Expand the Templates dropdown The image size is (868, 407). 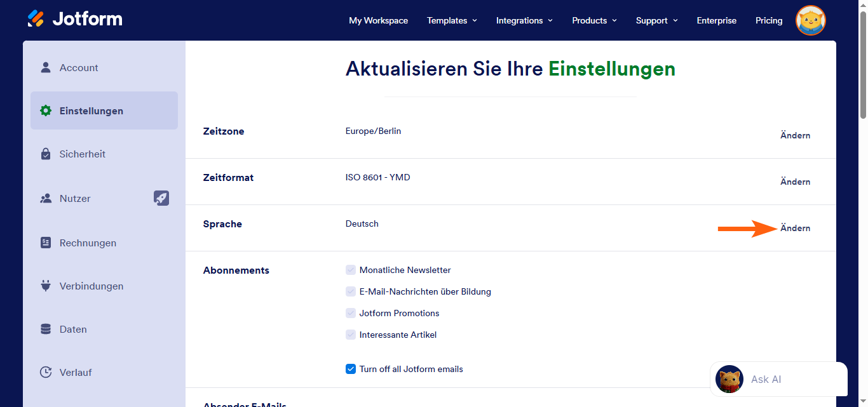[451, 20]
